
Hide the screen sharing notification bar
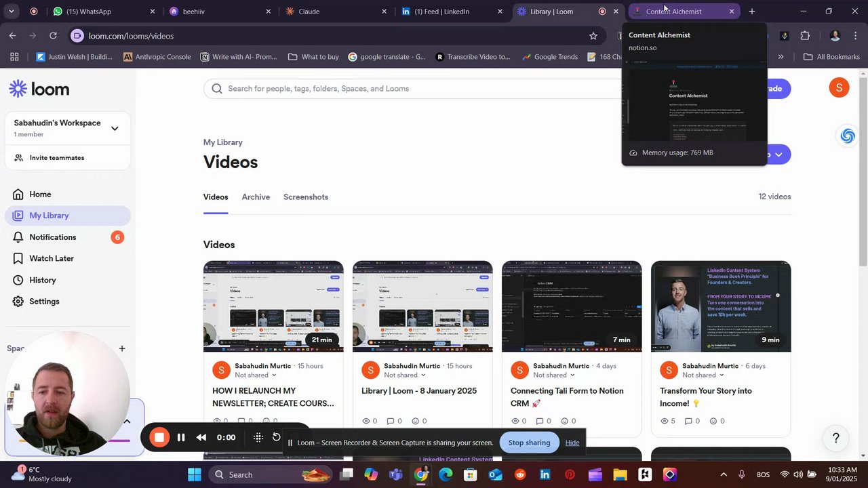[x=572, y=443]
